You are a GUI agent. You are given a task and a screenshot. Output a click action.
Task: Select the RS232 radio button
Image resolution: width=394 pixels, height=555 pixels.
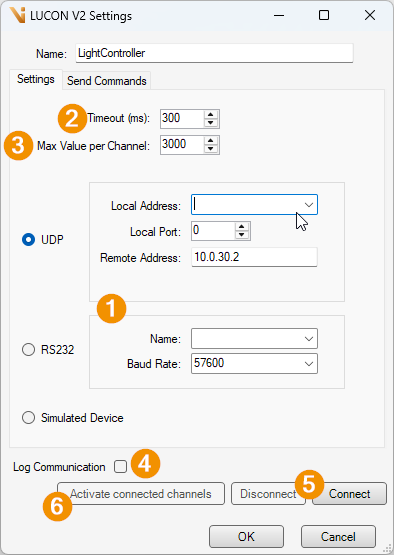pyautogui.click(x=28, y=350)
